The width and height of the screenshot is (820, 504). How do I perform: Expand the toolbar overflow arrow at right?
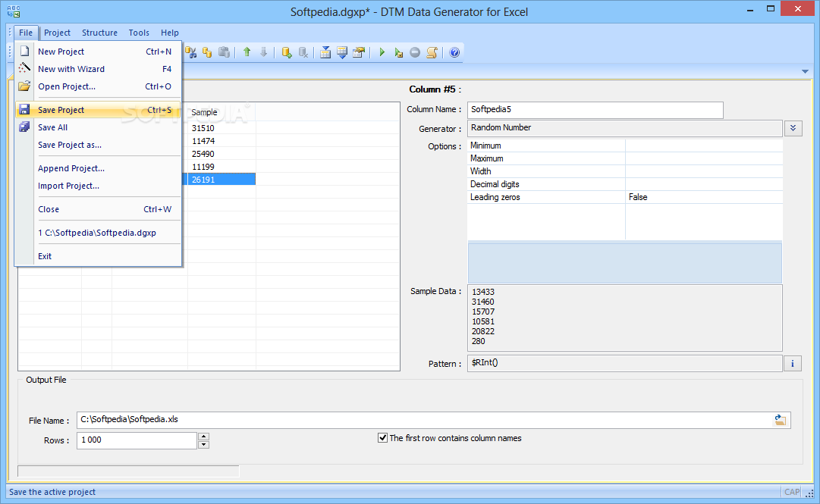pyautogui.click(x=805, y=71)
